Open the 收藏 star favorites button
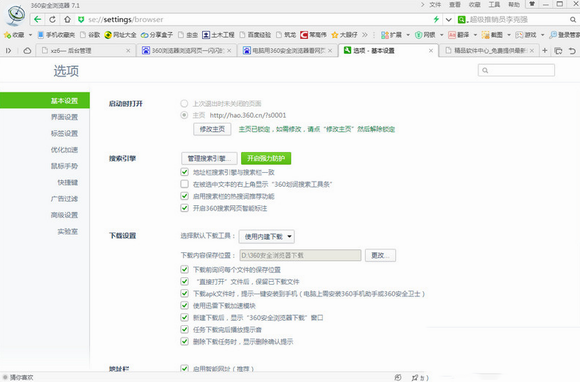580x382 pixels. 14,35
